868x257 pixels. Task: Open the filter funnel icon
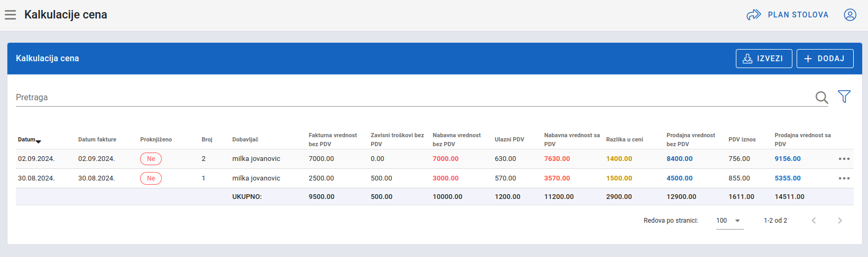click(x=844, y=97)
